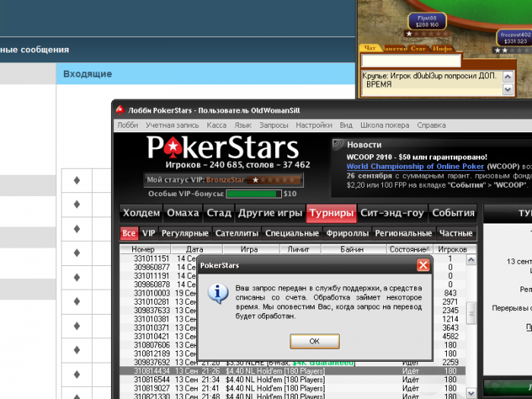Open the Язык menu
The image size is (532, 399).
[243, 125]
